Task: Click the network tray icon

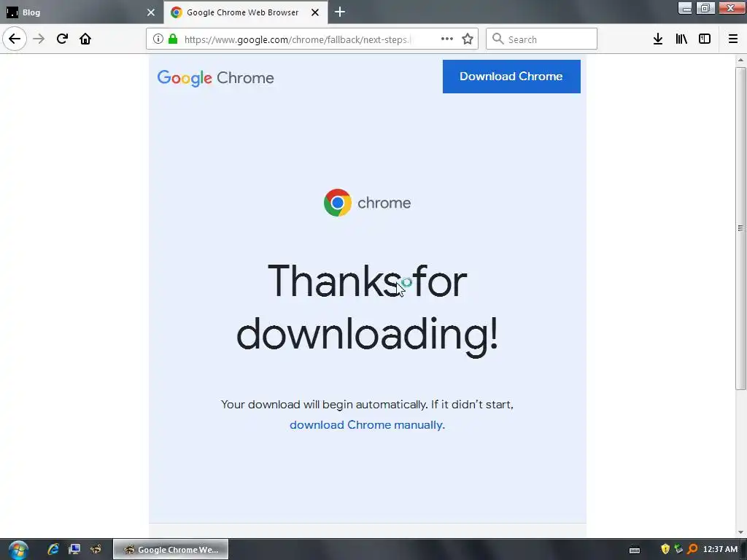Action: pos(679,550)
